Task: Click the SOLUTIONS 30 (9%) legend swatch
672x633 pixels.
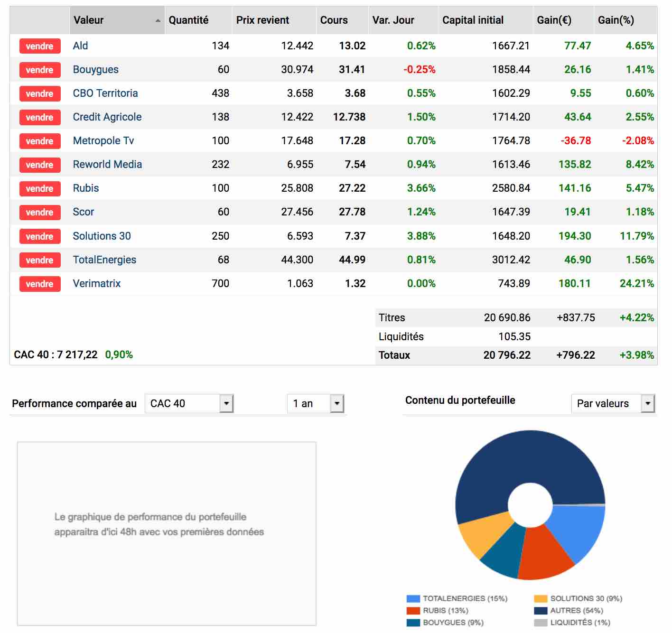Action: 541,599
